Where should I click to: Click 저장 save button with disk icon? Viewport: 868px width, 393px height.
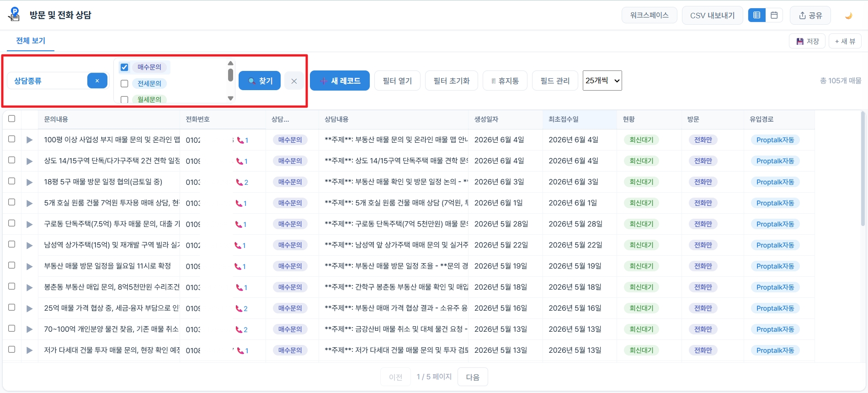pos(807,41)
